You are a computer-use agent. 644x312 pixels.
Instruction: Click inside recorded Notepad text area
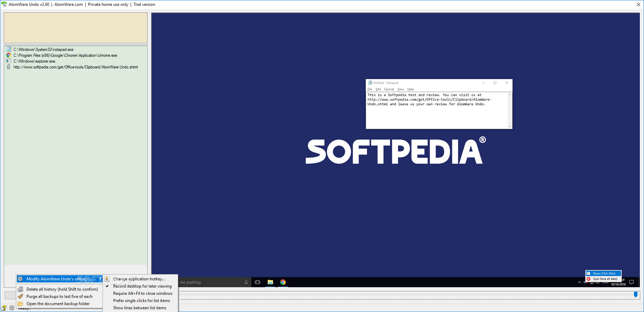coord(437,110)
